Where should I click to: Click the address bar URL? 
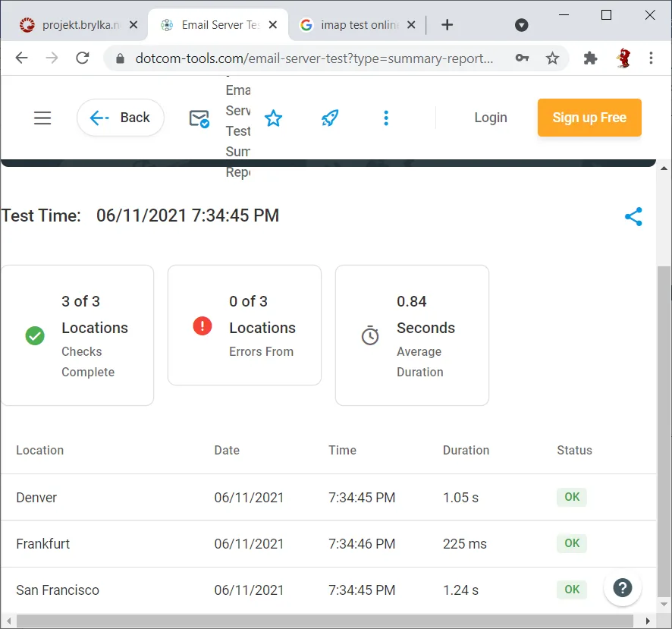[x=314, y=58]
